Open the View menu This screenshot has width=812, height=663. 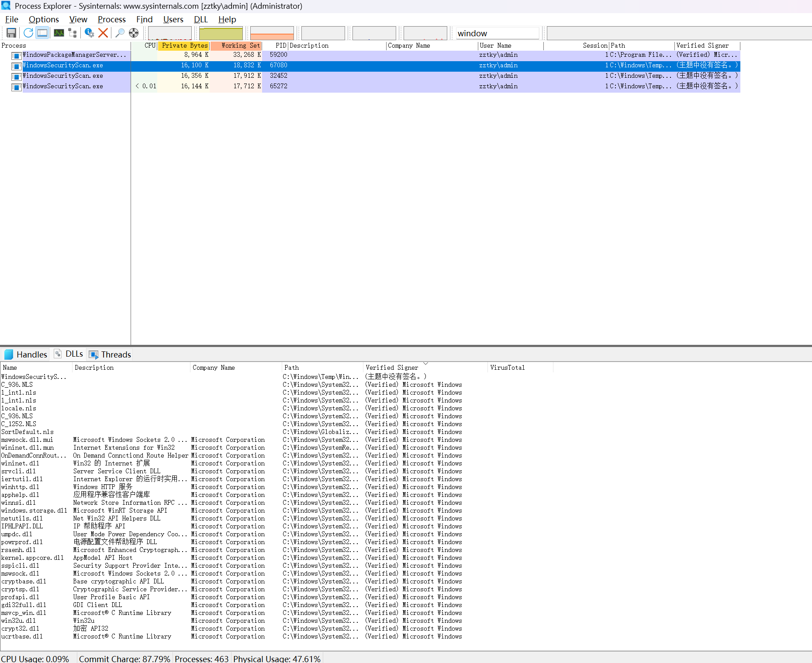(78, 19)
